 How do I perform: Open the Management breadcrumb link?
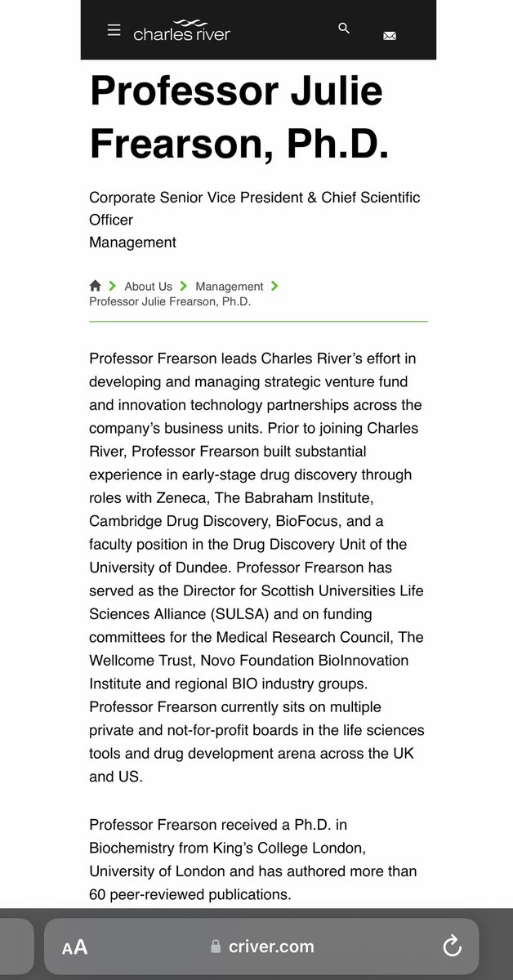(x=230, y=287)
